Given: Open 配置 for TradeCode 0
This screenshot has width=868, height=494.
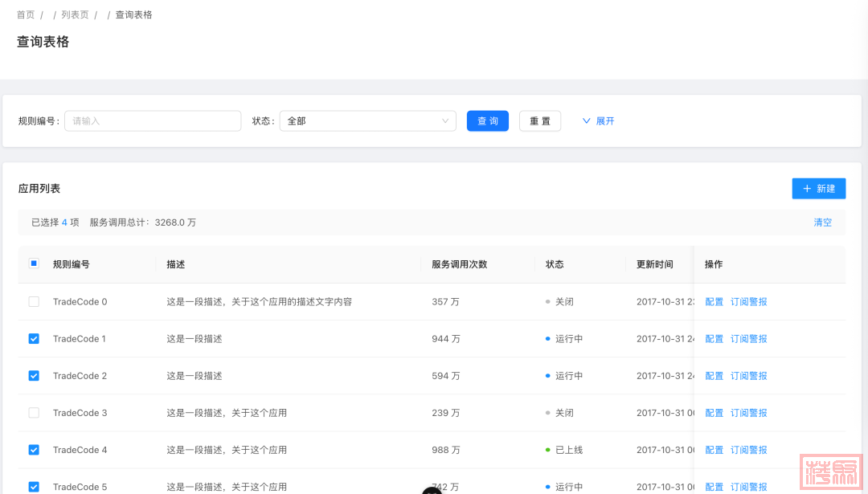Looking at the screenshot, I should [714, 302].
